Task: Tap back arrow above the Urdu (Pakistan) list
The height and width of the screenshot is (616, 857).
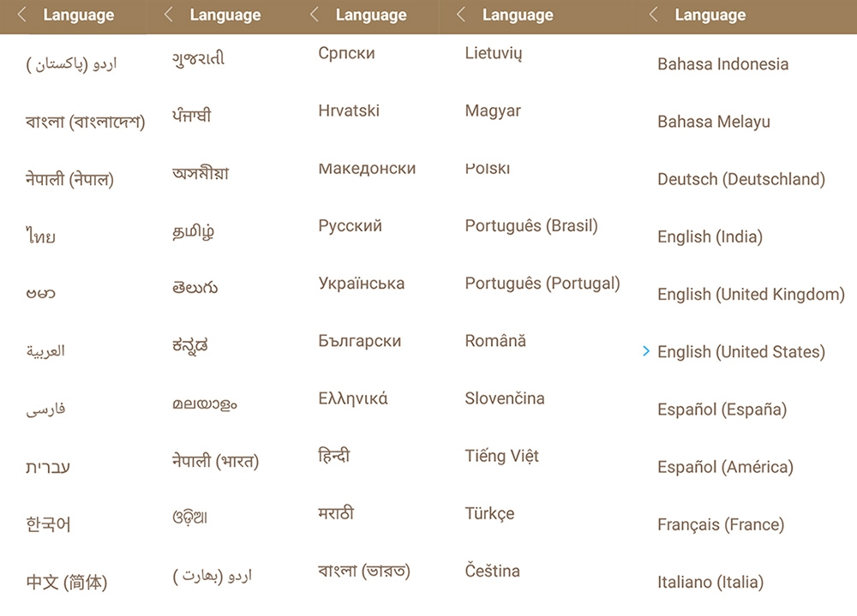Action: [x=22, y=15]
